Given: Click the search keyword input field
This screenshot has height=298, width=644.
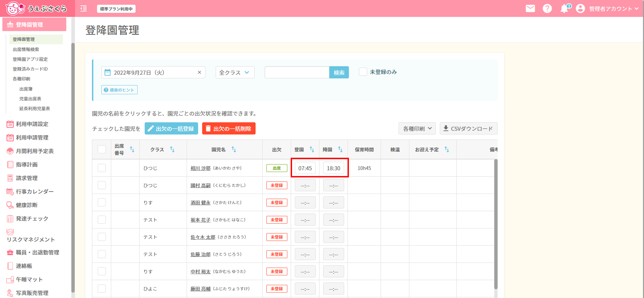Looking at the screenshot, I should [x=297, y=72].
